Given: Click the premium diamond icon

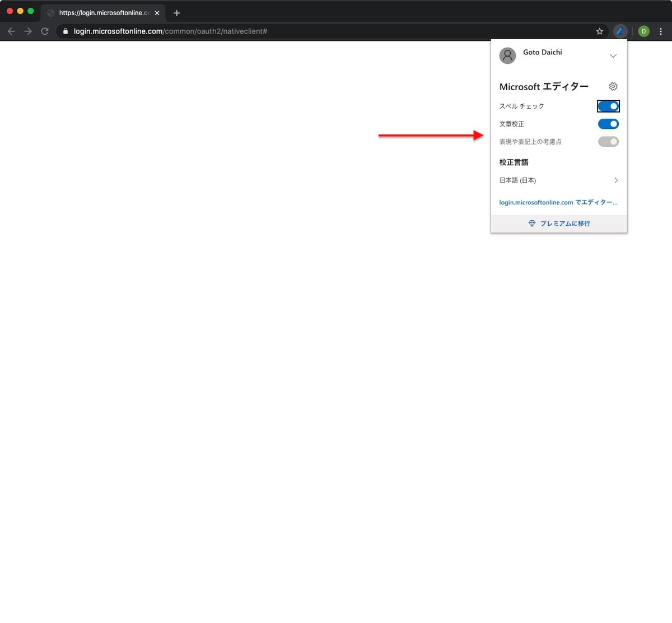Looking at the screenshot, I should pos(532,224).
